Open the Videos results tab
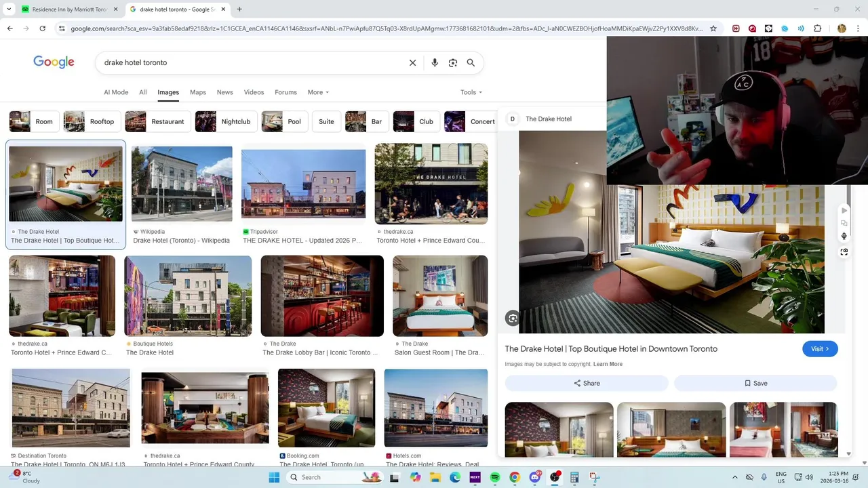Viewport: 868px width, 488px height. pyautogui.click(x=254, y=92)
